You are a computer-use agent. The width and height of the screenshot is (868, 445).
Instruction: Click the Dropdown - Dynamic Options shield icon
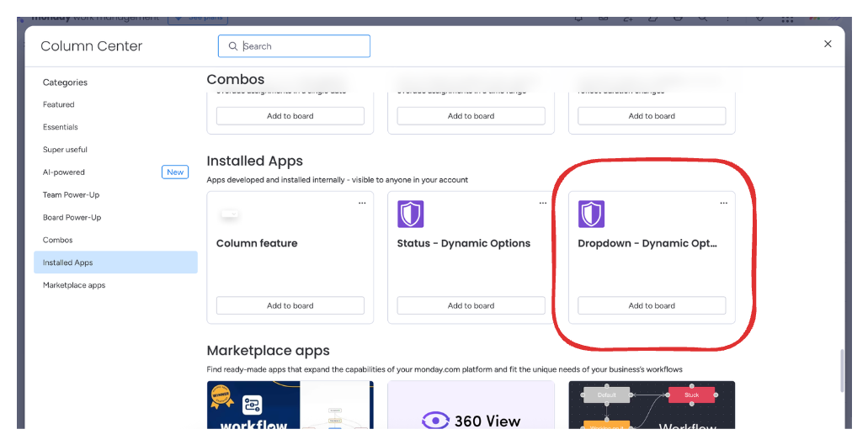tap(591, 214)
